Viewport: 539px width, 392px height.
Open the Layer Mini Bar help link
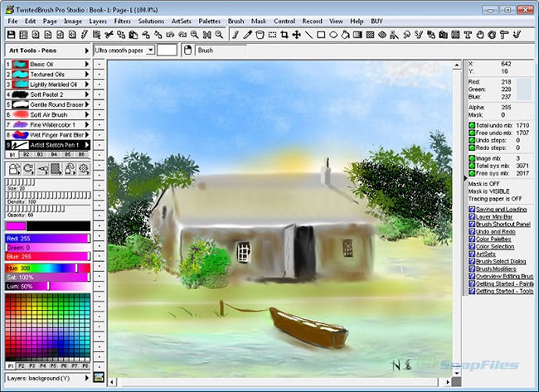coord(494,217)
